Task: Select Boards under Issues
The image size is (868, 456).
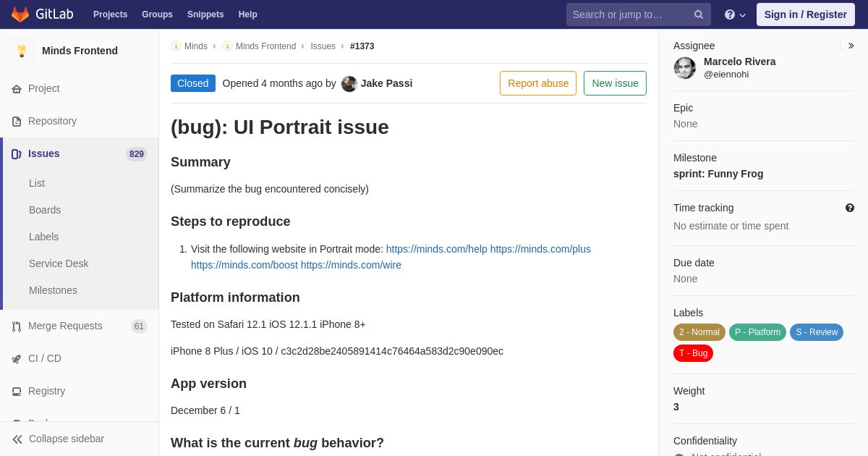Action: coord(45,210)
